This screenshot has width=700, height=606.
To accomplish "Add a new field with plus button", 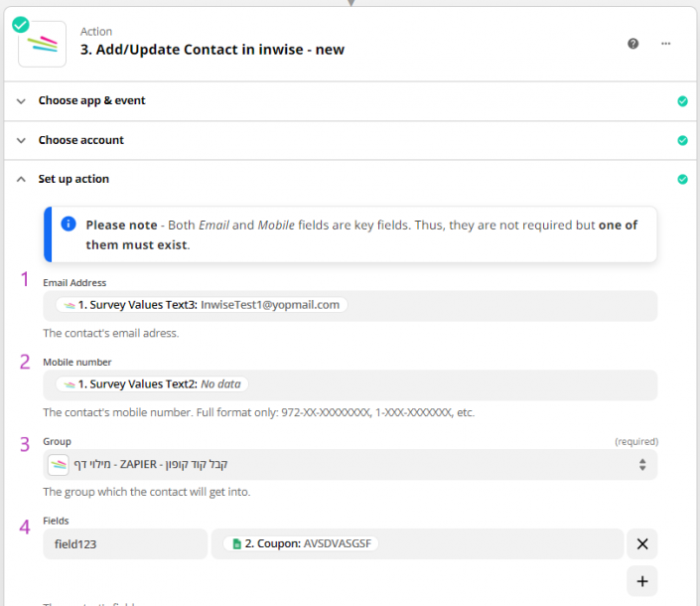I will [x=642, y=581].
